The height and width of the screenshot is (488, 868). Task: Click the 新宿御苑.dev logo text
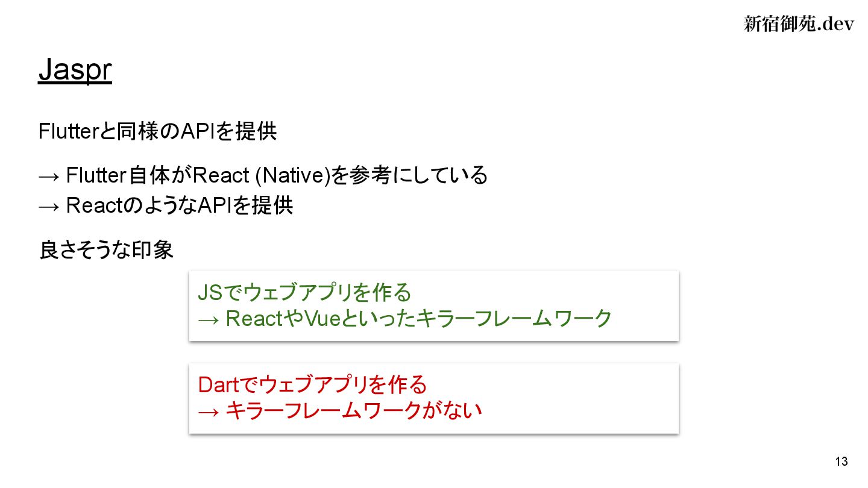[799, 24]
